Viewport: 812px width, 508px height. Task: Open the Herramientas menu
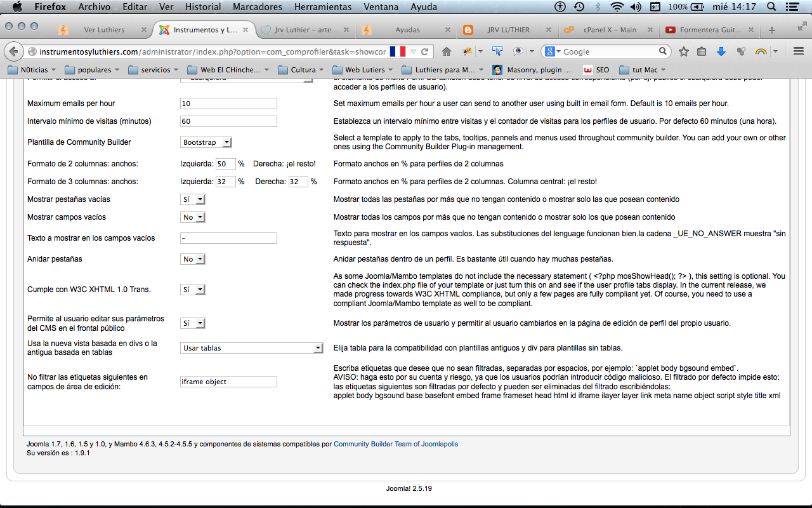click(322, 7)
